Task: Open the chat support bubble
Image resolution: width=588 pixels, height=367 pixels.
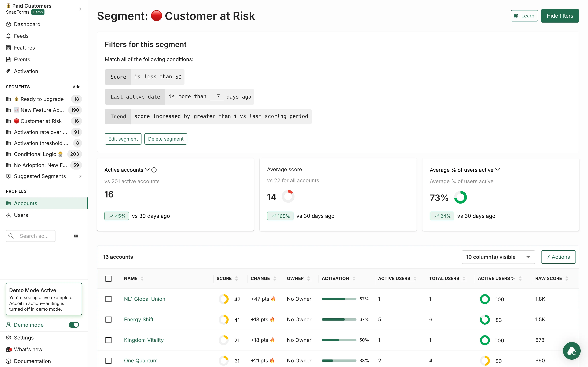Action: [571, 351]
